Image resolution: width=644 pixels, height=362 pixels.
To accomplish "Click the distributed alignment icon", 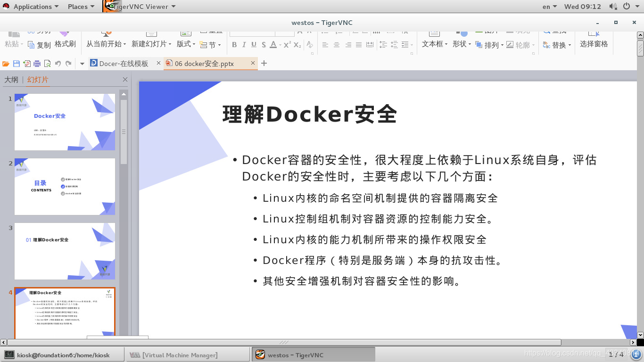I will tap(370, 45).
